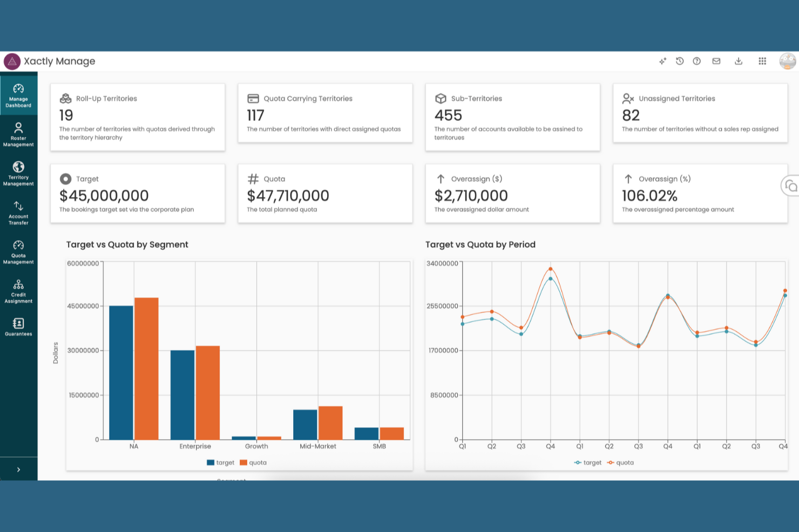This screenshot has width=799, height=532.
Task: Open the Guarantees section
Action: [18, 327]
